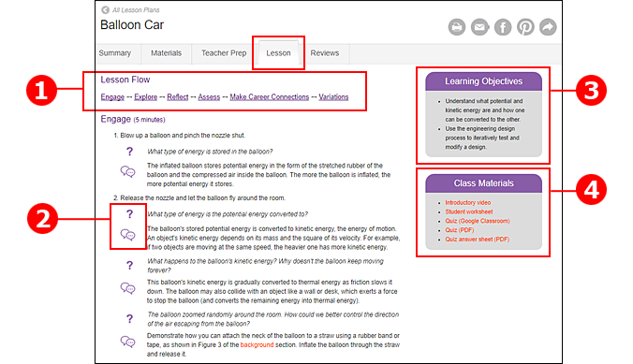The image size is (633, 364).
Task: Click the Balloon Car title
Action: point(132,25)
